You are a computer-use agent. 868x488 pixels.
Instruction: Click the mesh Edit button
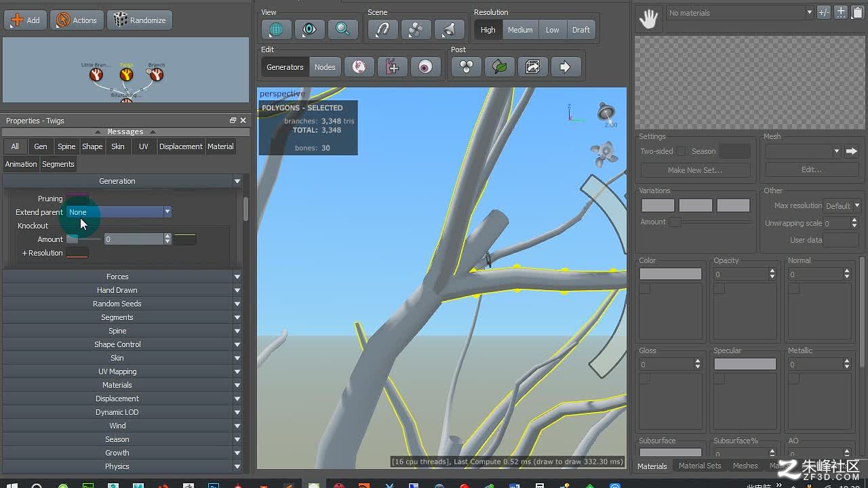[812, 169]
